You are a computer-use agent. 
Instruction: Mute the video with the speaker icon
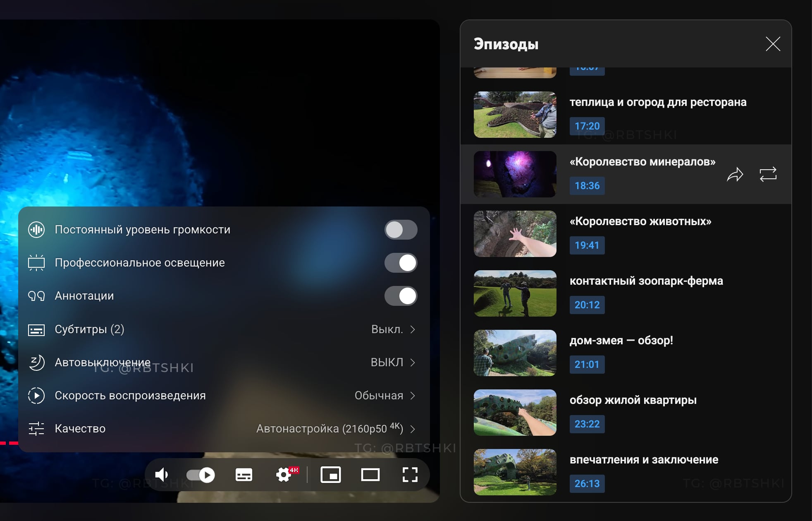coord(161,475)
